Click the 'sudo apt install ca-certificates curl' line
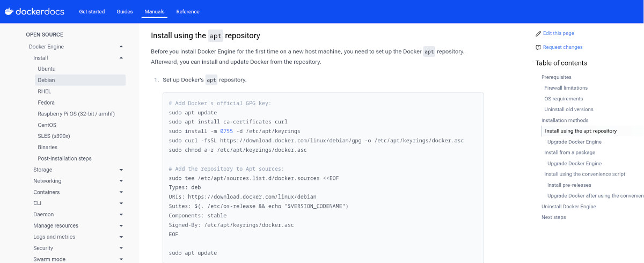The height and width of the screenshot is (263, 644). [x=228, y=122]
